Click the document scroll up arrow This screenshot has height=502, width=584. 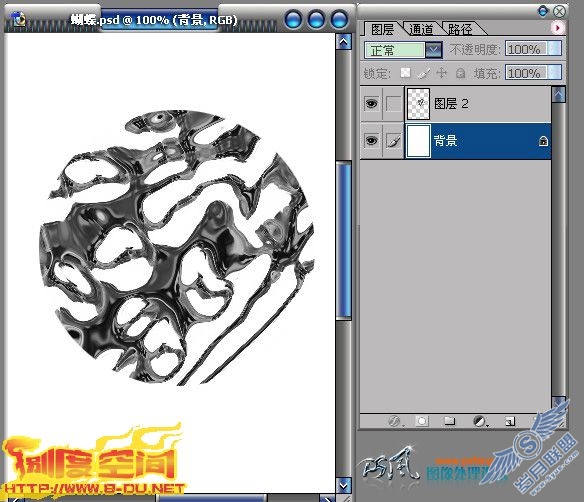pyautogui.click(x=343, y=42)
